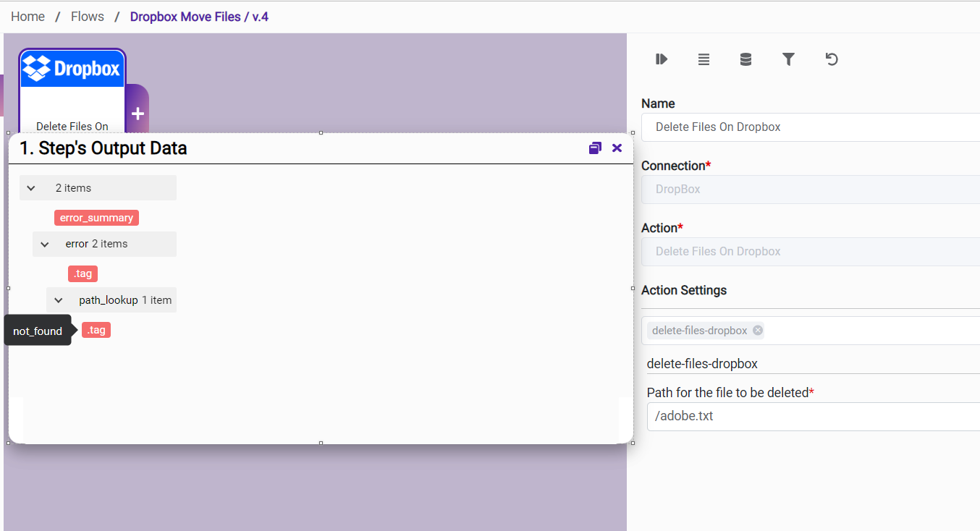The width and height of the screenshot is (980, 531).
Task: Go to Home in breadcrumb
Action: 28,17
